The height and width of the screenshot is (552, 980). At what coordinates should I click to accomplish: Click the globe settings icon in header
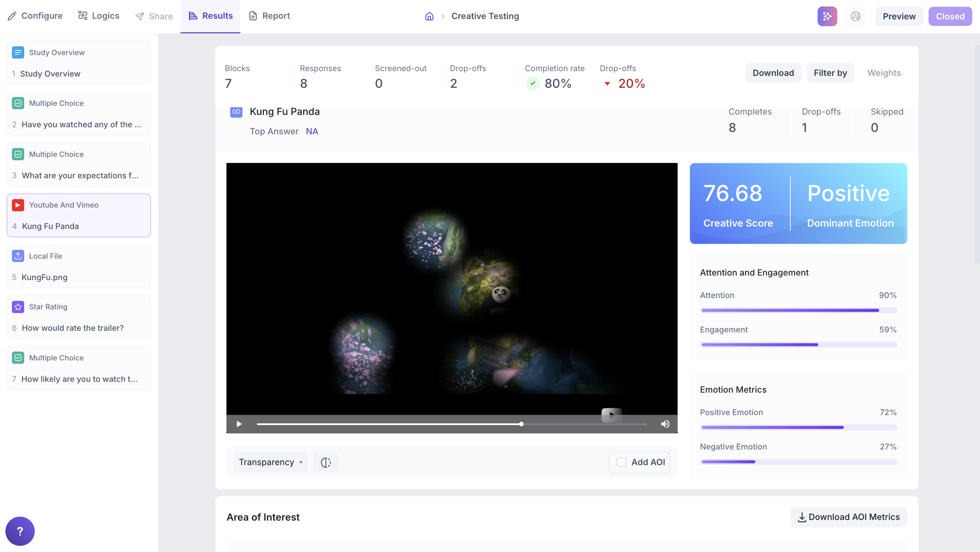855,16
